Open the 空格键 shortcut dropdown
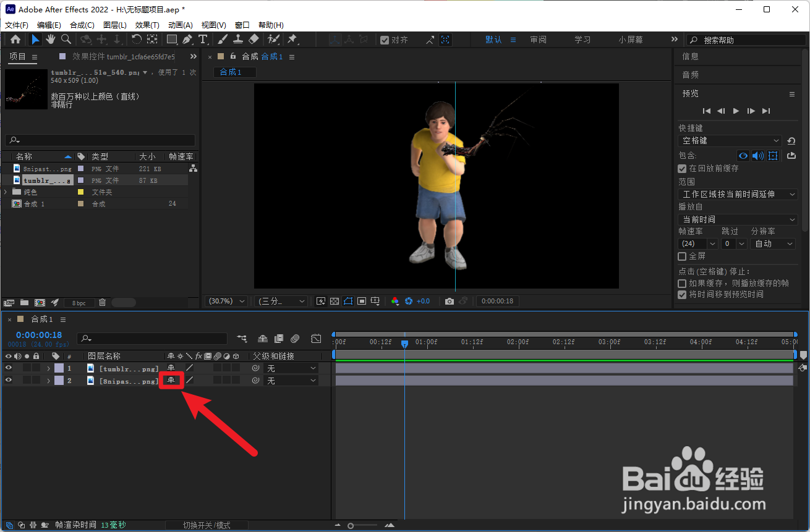810x532 pixels. coord(730,141)
